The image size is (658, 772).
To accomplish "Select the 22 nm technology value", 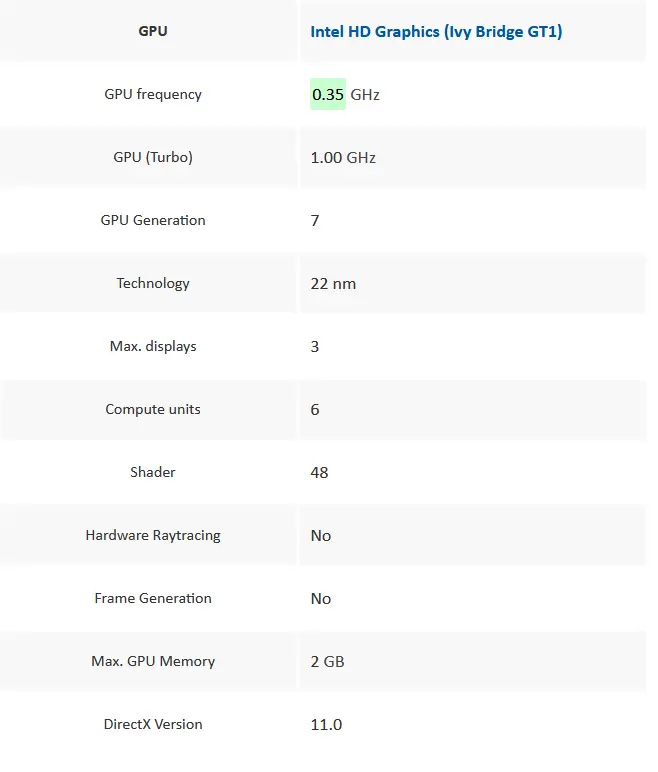I will [x=333, y=284].
